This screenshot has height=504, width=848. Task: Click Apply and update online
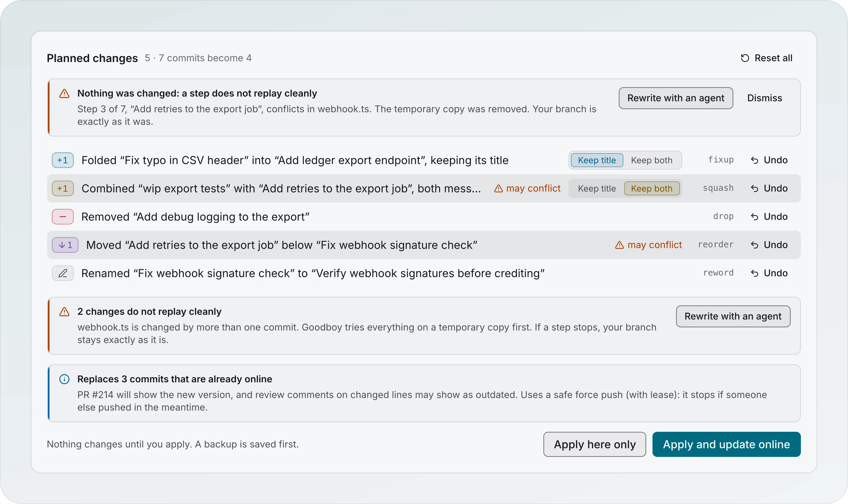(x=726, y=444)
